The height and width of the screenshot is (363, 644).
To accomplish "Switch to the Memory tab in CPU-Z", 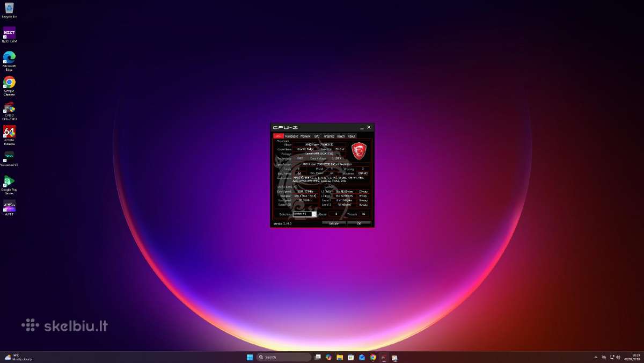I will click(305, 136).
